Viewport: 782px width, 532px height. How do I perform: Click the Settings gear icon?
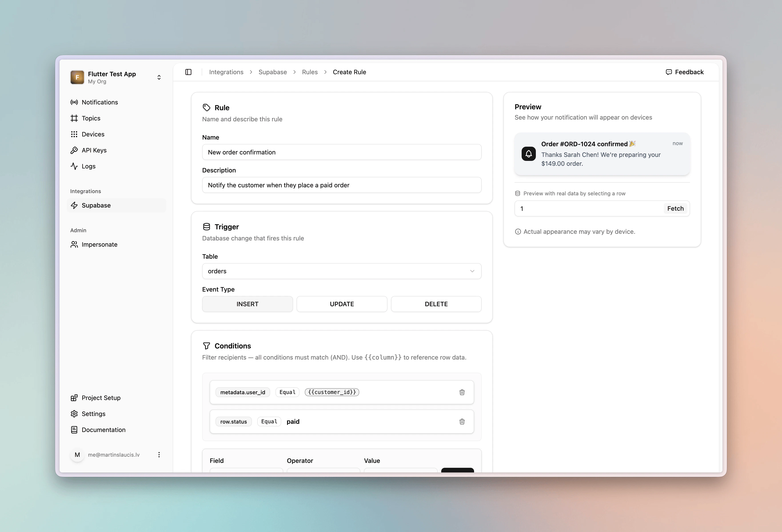click(74, 414)
